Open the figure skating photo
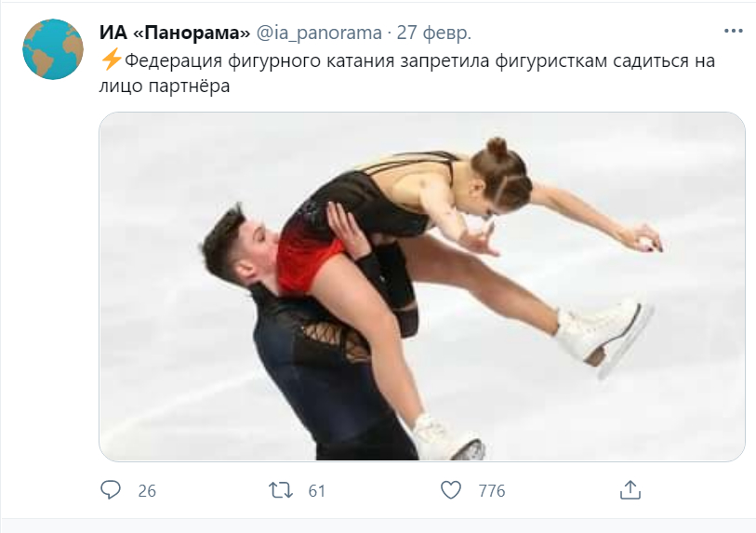756x533 pixels. coord(422,286)
